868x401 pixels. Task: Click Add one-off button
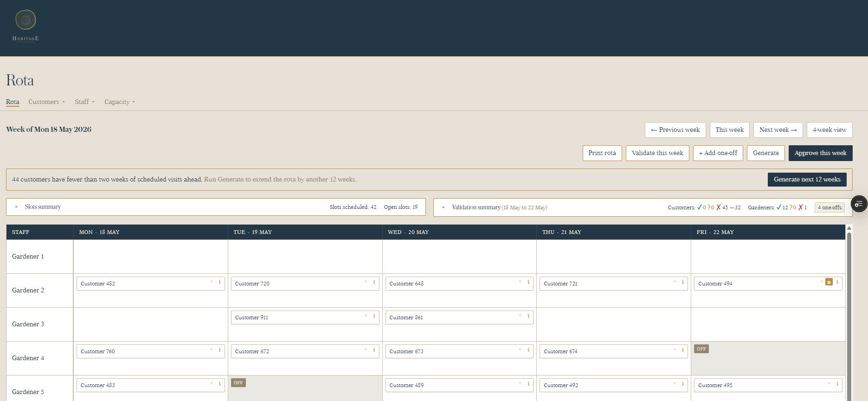(x=718, y=153)
